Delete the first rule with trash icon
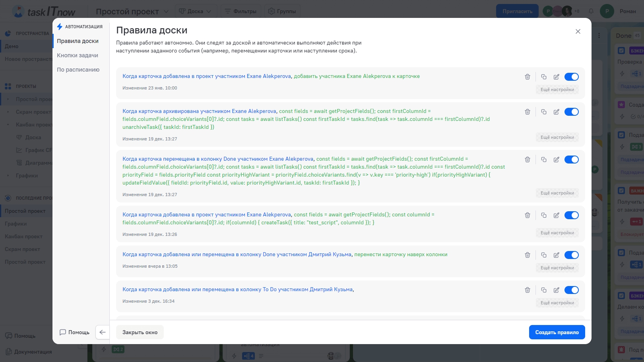The height and width of the screenshot is (362, 644). coord(527,77)
